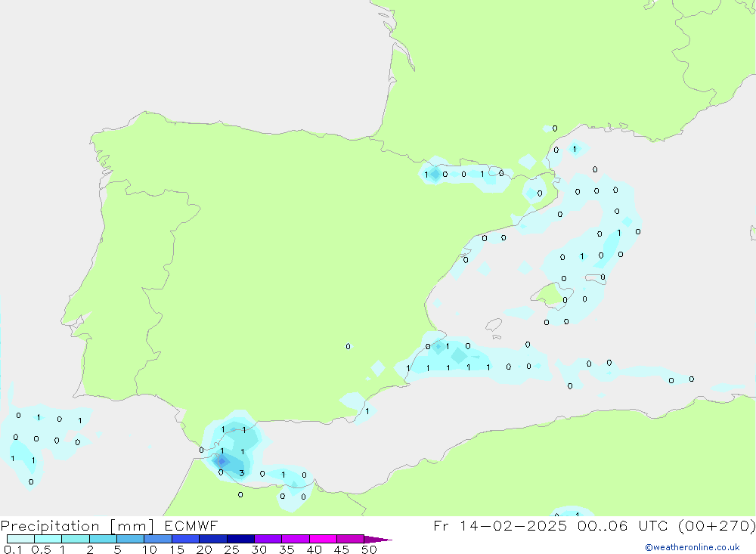Image resolution: width=756 pixels, height=554 pixels.
Task: Click the '45' legend scale label
Action: (342, 549)
